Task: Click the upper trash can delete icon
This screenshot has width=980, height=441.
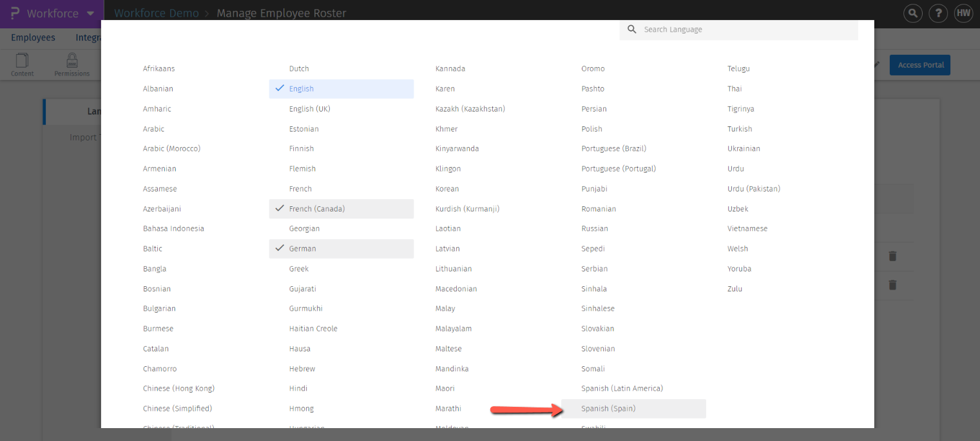Action: tap(892, 256)
